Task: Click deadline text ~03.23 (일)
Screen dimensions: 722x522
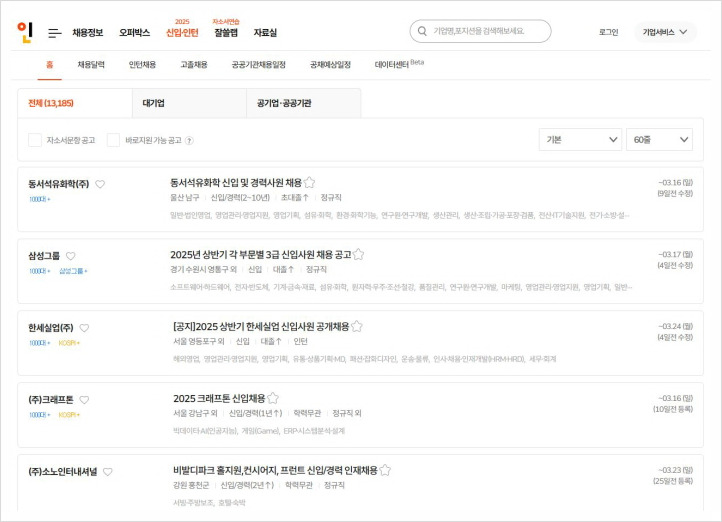Action: [x=675, y=470]
